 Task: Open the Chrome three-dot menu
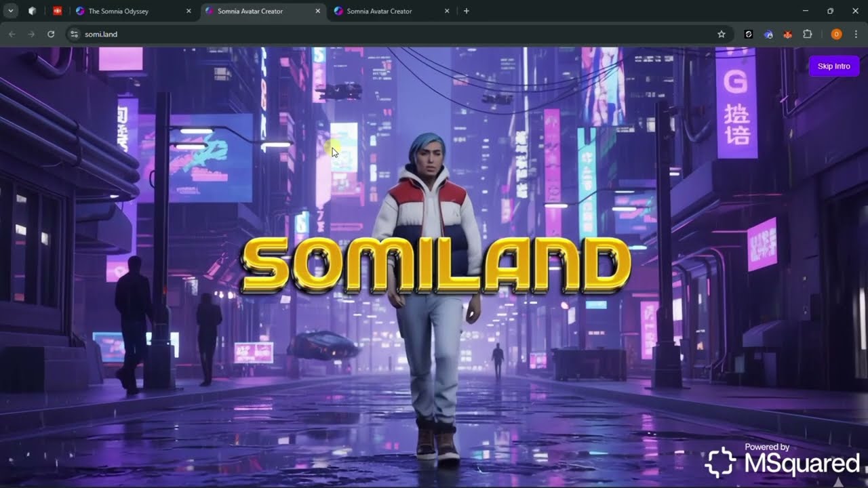coord(856,34)
